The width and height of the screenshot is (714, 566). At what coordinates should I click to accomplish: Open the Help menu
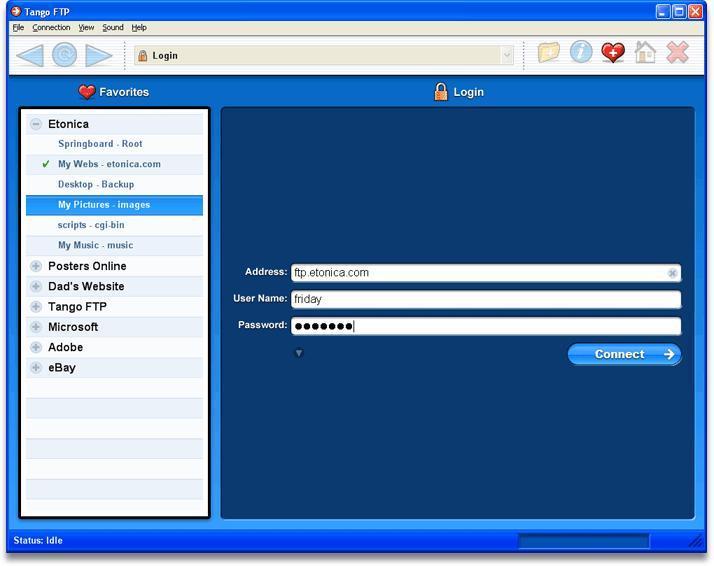click(x=139, y=27)
